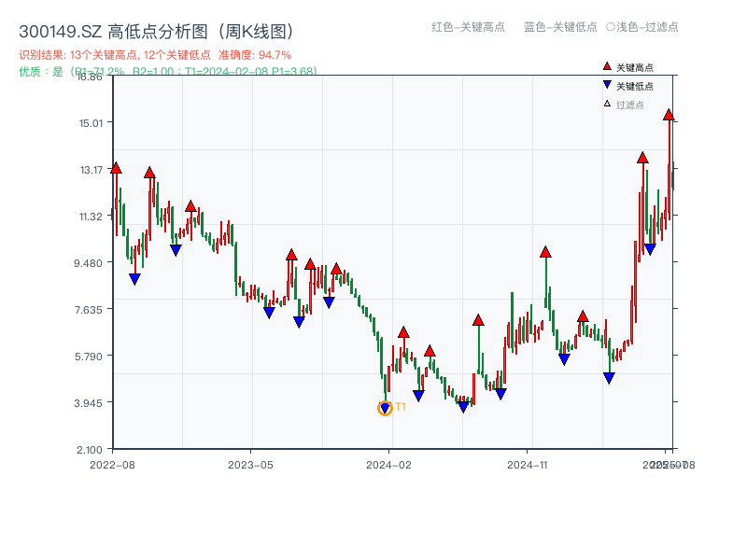747x560 pixels.
Task: Click the blue 关键低点 legend triangle icon
Action: point(607,85)
